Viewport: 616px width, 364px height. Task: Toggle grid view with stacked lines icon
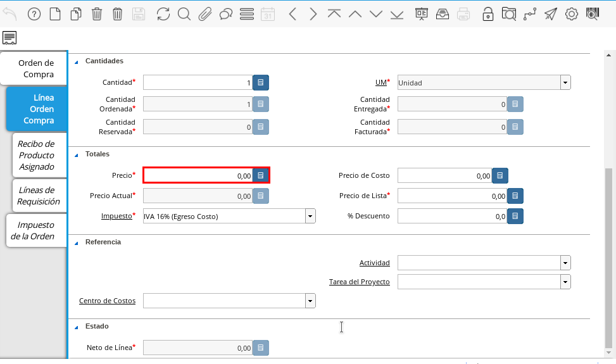[247, 15]
